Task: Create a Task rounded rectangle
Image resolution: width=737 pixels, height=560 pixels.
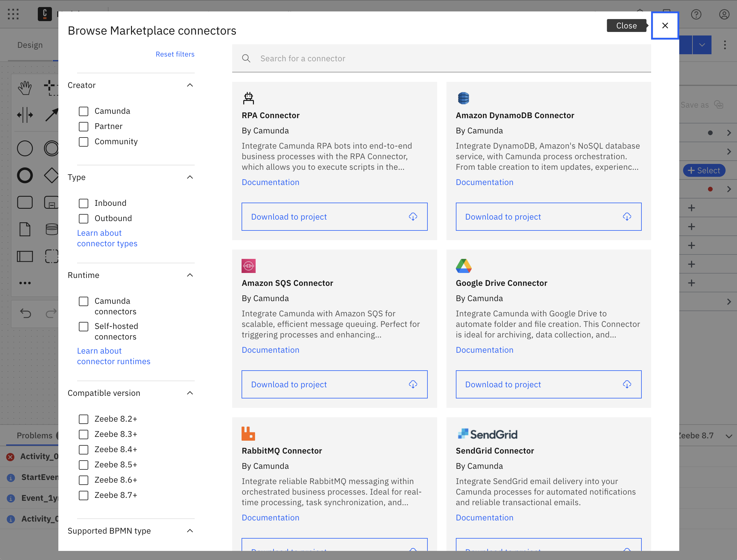Action: (x=25, y=202)
